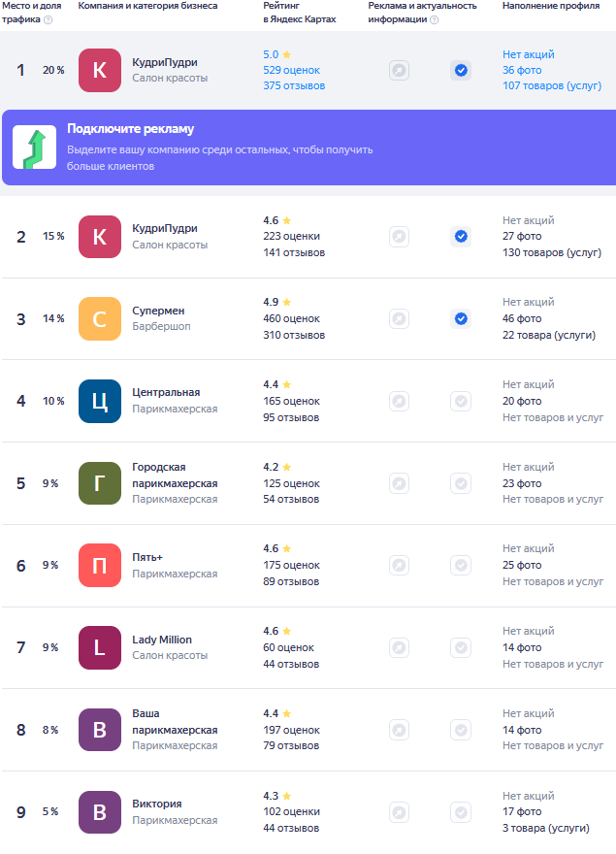Open the '107 товаров (услуг)' link
The width and height of the screenshot is (616, 854).
552,86
